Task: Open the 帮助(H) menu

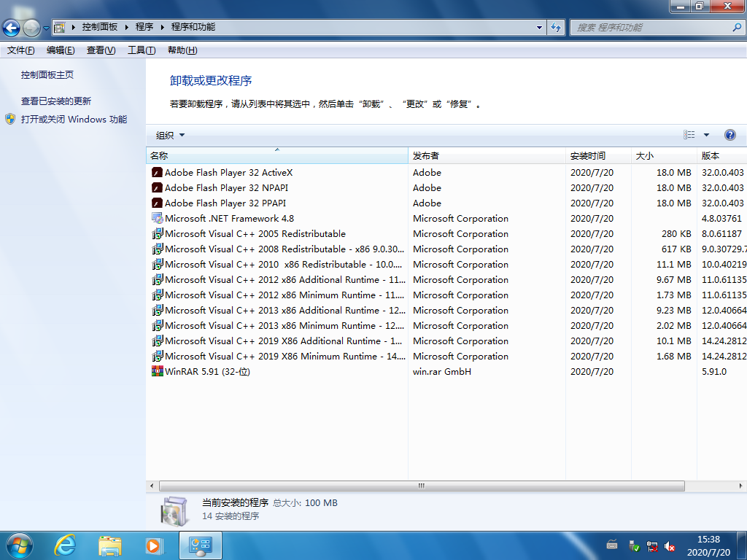Action: click(x=182, y=50)
